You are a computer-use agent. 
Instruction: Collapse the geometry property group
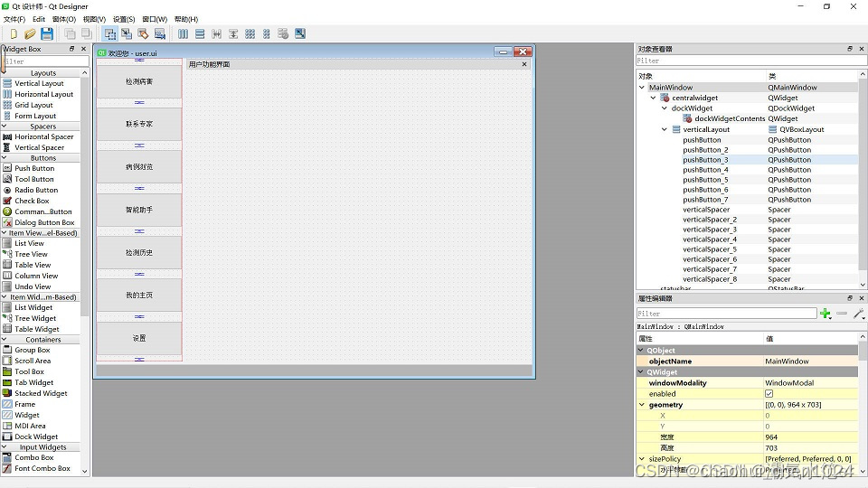coord(642,405)
